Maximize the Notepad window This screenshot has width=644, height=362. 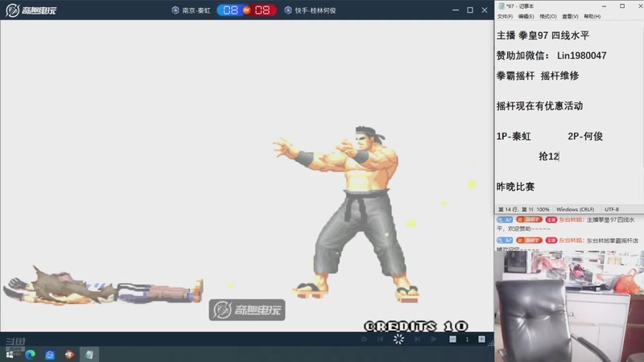click(x=622, y=6)
